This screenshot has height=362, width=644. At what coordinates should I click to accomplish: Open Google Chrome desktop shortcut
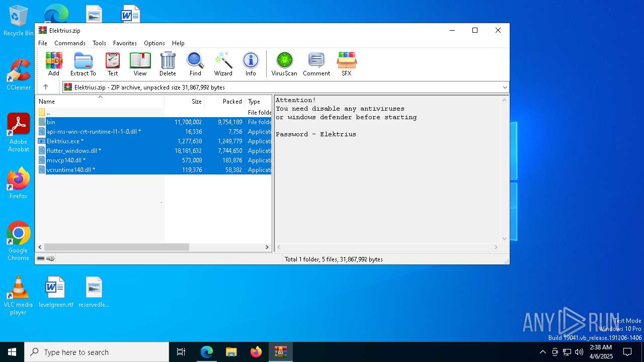(19, 241)
